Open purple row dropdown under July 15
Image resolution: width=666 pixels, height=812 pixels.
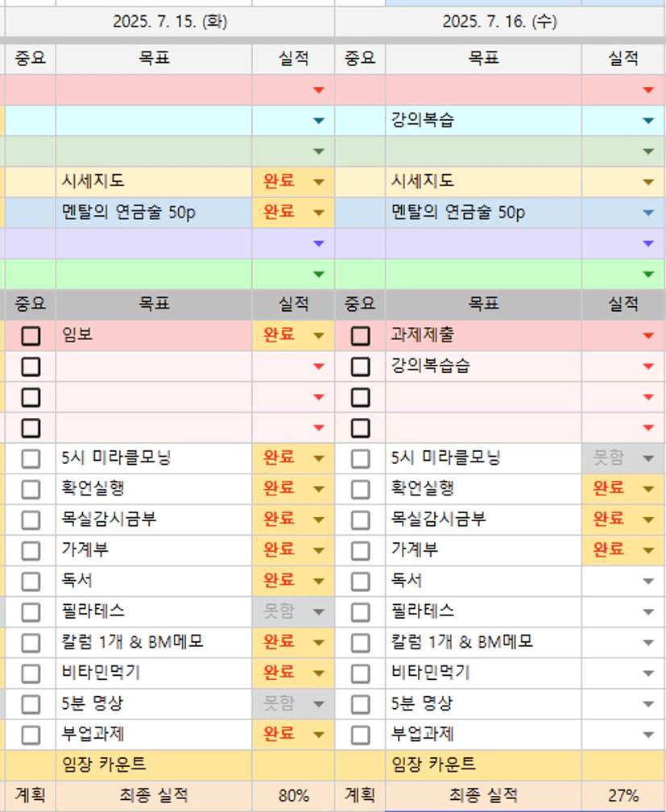click(x=319, y=243)
